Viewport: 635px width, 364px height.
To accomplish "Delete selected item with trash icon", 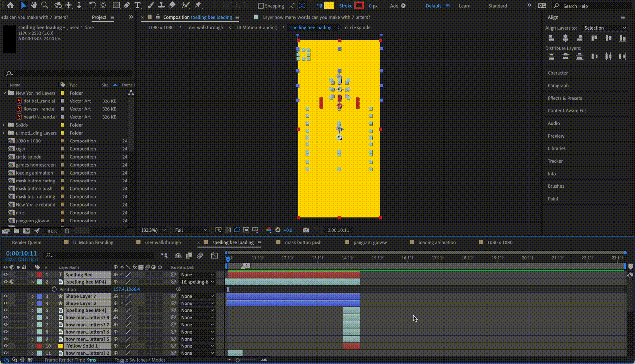I will click(67, 231).
